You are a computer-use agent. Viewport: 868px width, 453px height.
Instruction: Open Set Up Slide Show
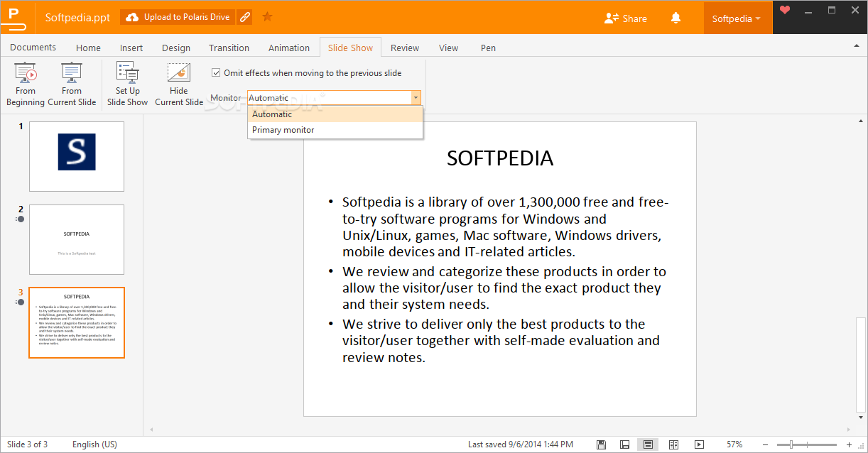[128, 84]
